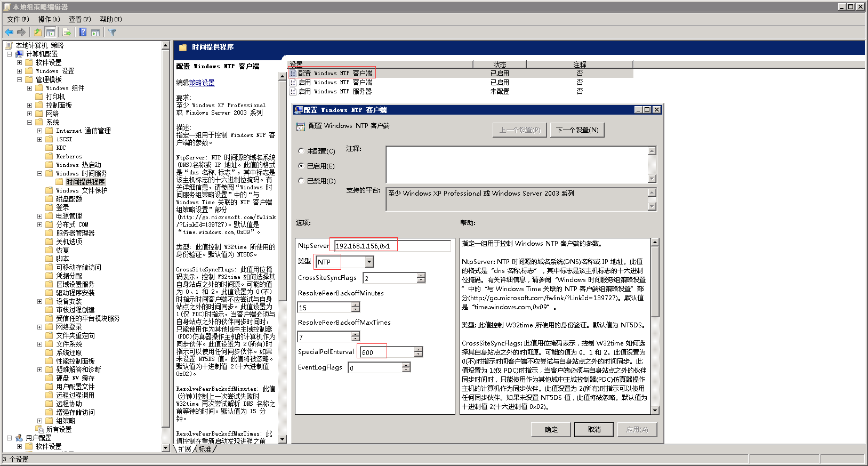Select the 已启用(E) radio button

click(301, 166)
